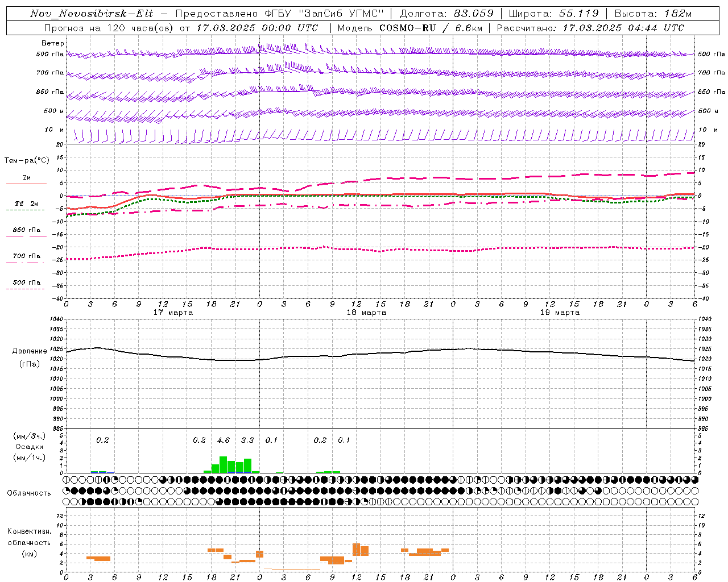
Task: Click the '(гПа)' unit under Давление
Action: pyautogui.click(x=29, y=364)
